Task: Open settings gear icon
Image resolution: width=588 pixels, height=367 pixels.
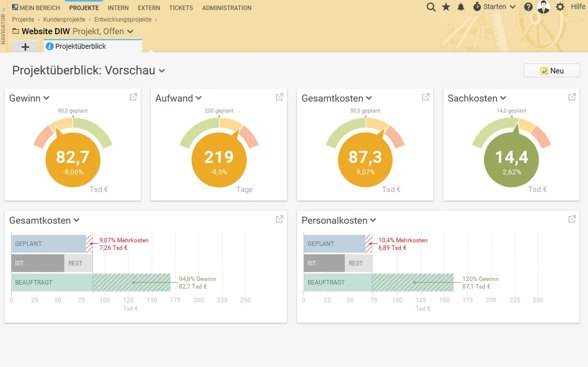Action: pyautogui.click(x=560, y=7)
